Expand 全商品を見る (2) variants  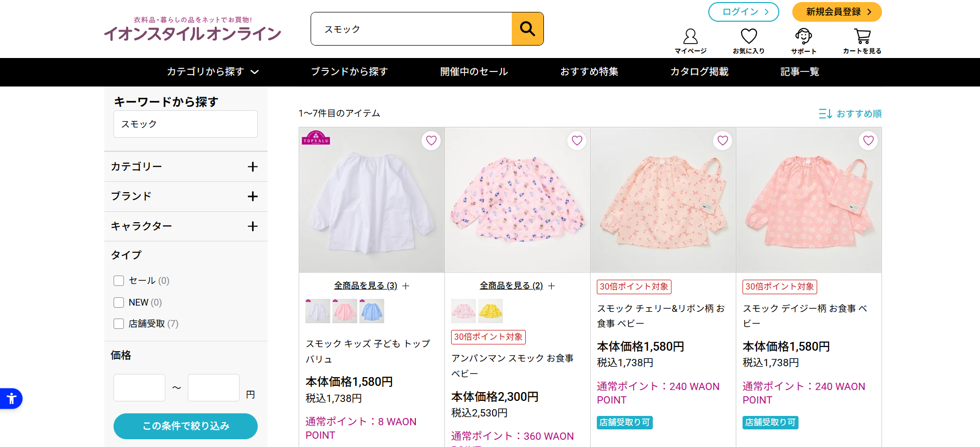click(517, 285)
